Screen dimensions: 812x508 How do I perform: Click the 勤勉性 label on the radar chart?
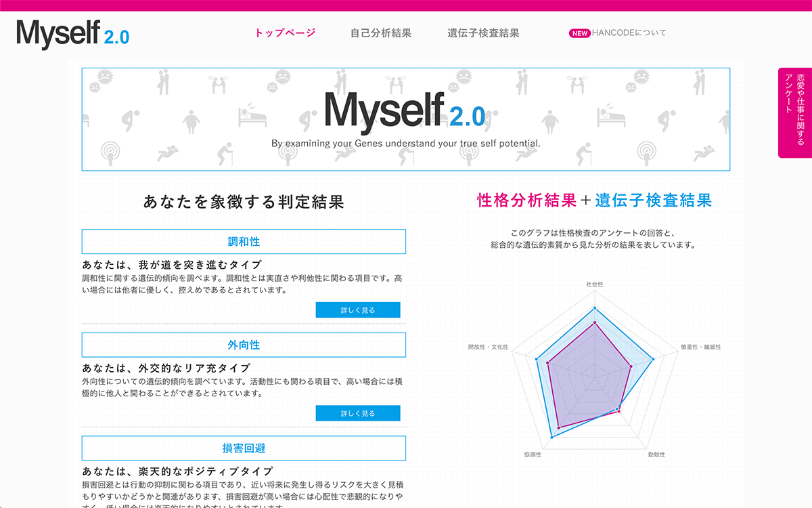point(656,454)
